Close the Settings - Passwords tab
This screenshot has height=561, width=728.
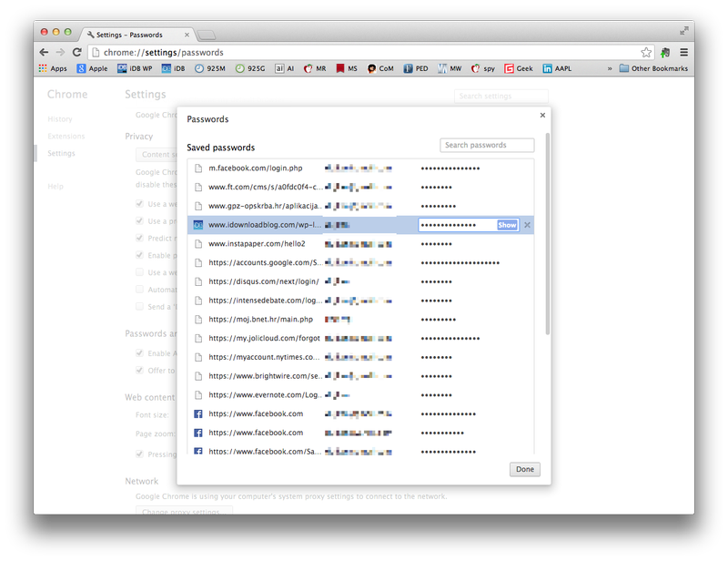(187, 35)
